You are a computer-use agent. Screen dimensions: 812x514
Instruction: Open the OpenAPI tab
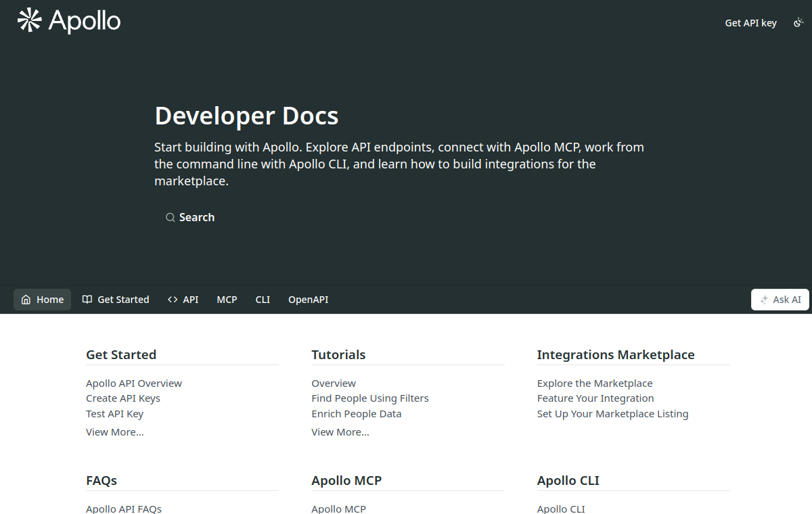click(x=309, y=300)
